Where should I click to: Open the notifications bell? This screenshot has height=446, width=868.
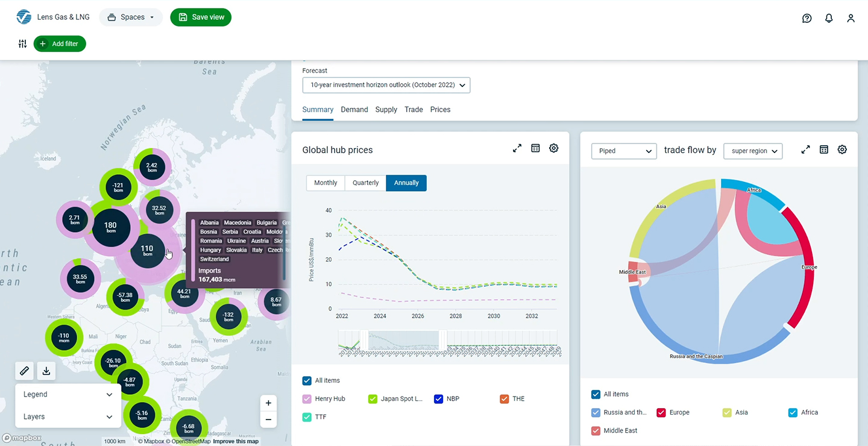click(829, 18)
